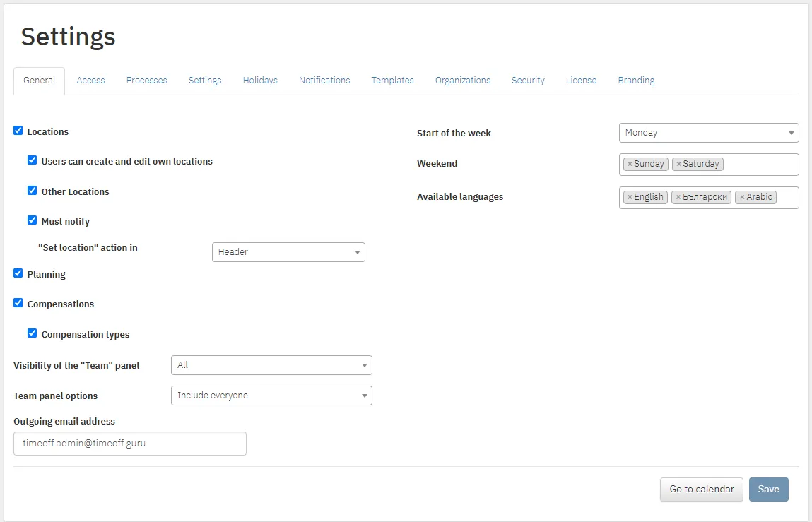Open the Team panel options dropdown
The width and height of the screenshot is (812, 522).
pyautogui.click(x=271, y=396)
